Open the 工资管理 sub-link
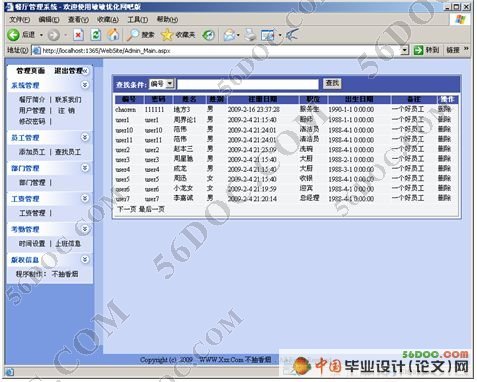The height and width of the screenshot is (382, 477). pos(32,213)
